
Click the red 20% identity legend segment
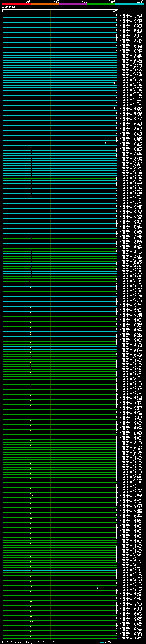tap(16, 4)
